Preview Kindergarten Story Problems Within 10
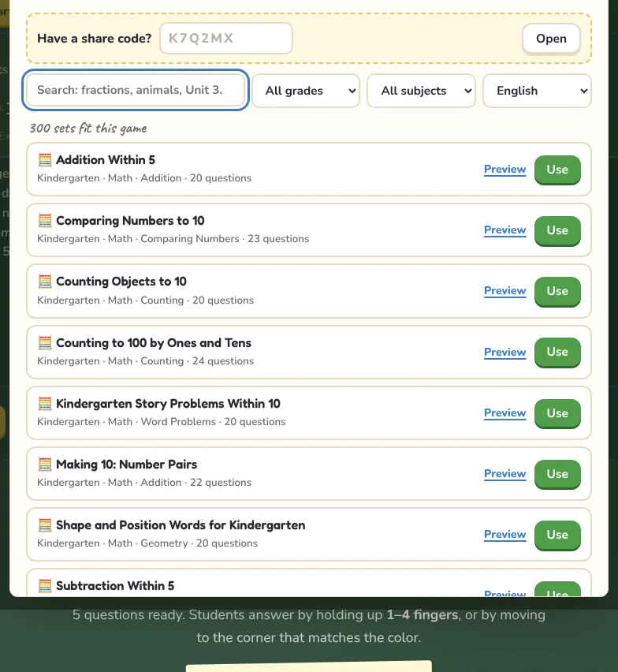This screenshot has width=618, height=672. (x=505, y=413)
